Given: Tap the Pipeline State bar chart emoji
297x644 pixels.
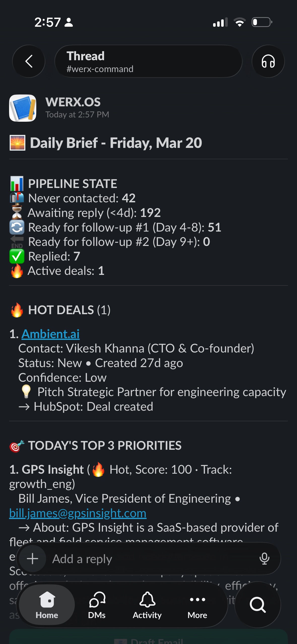Looking at the screenshot, I should click(x=17, y=184).
